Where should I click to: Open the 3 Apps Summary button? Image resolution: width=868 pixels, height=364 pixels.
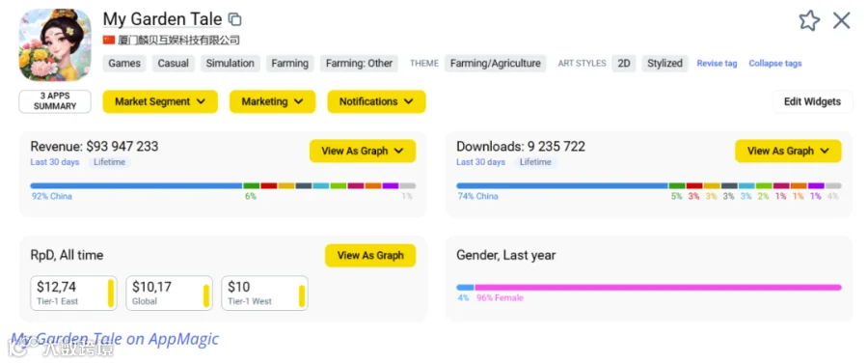coord(55,101)
